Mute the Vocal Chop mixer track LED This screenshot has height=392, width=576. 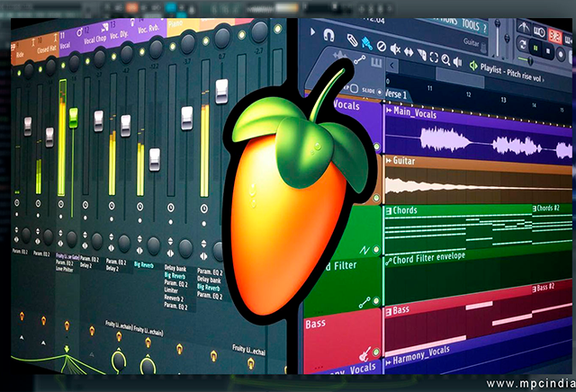click(x=87, y=60)
